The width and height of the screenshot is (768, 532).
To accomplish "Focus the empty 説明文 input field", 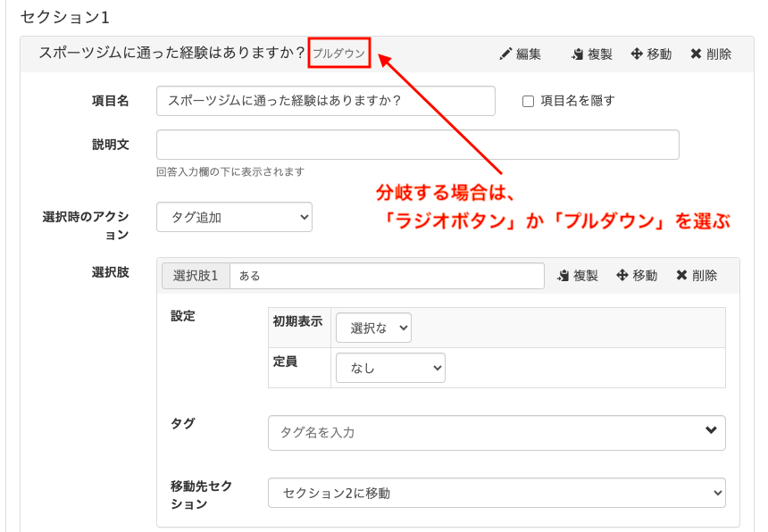I will click(417, 145).
